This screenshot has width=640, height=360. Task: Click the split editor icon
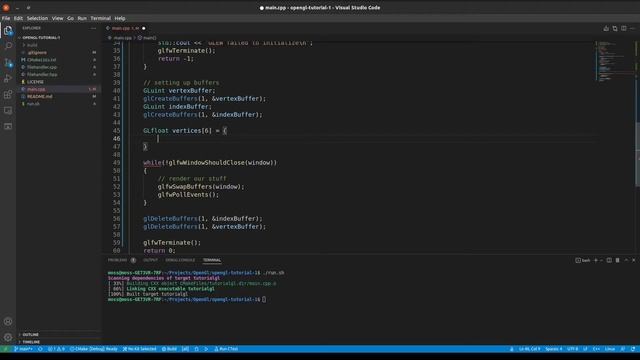(624, 28)
